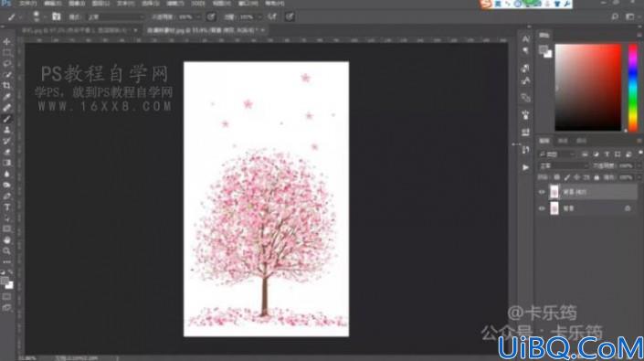Select the Crop tool
This screenshot has width=644, height=361.
point(7,86)
